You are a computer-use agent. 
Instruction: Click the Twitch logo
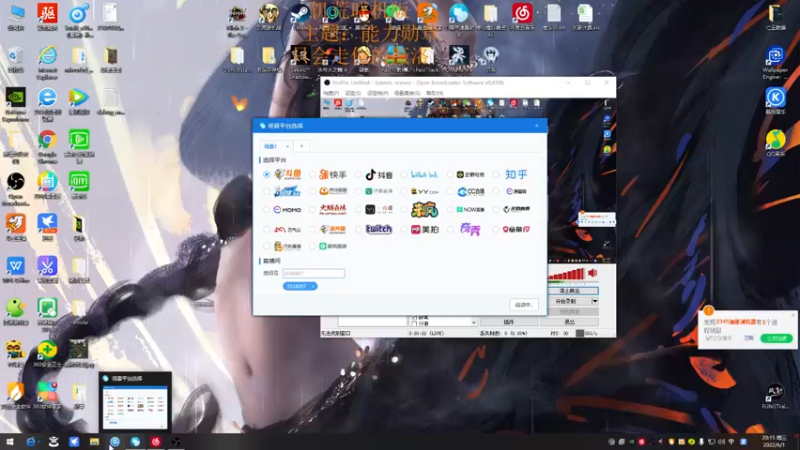[x=379, y=230]
